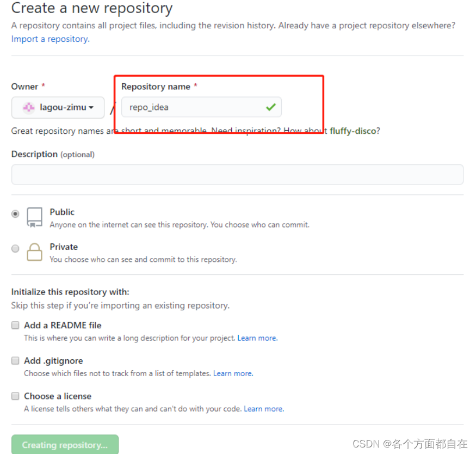Click the green checkmark in repository name
The width and height of the screenshot is (476, 454).
[x=271, y=107]
